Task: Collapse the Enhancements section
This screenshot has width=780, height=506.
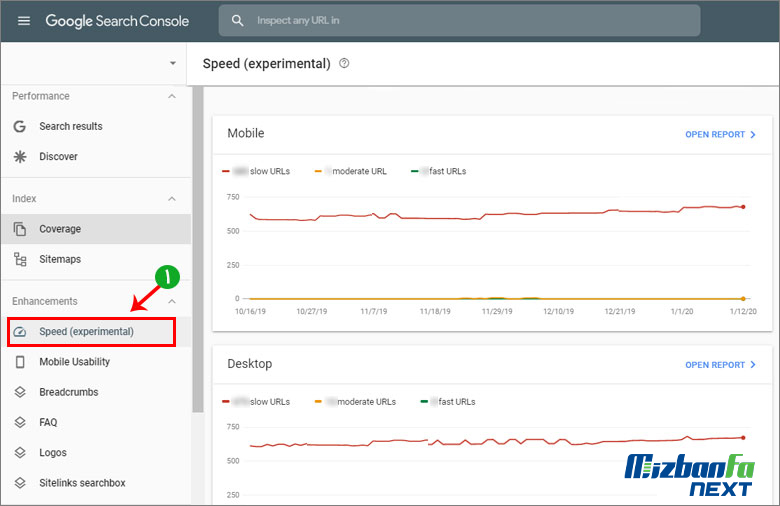Action: (x=172, y=301)
